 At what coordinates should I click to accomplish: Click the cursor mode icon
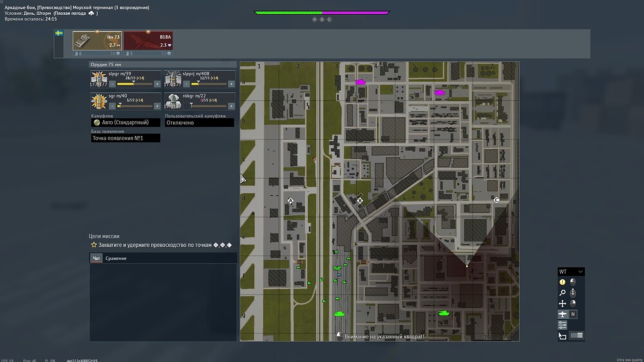[562, 336]
